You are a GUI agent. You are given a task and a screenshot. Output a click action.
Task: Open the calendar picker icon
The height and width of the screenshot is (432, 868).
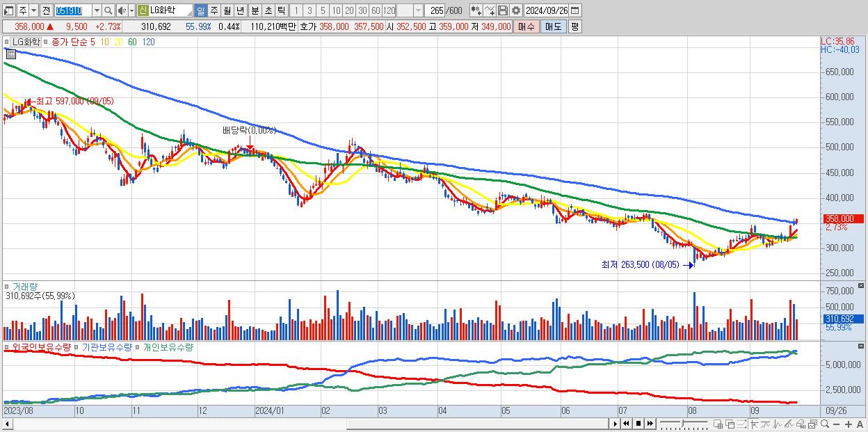[x=575, y=10]
